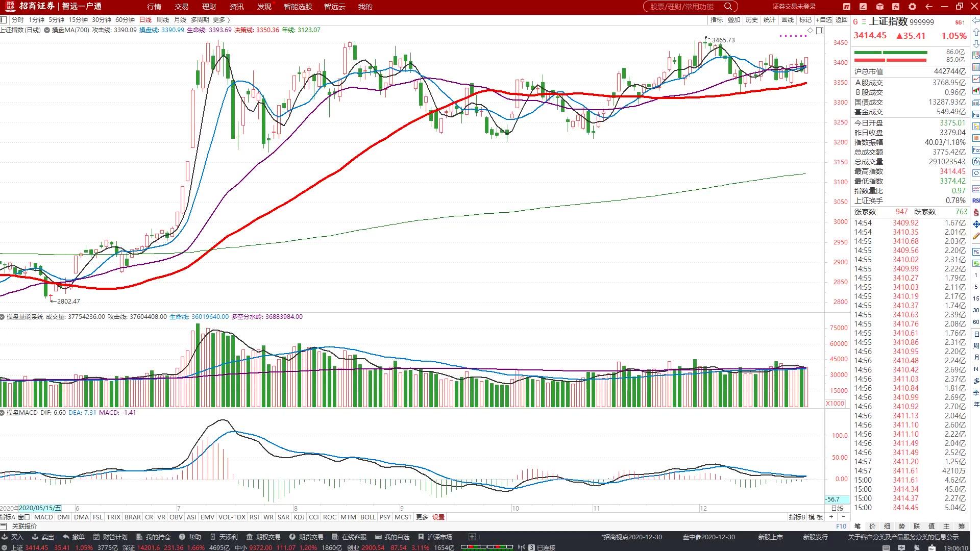Expand 更多 periods dropdown
The image size is (980, 551).
[x=222, y=20]
